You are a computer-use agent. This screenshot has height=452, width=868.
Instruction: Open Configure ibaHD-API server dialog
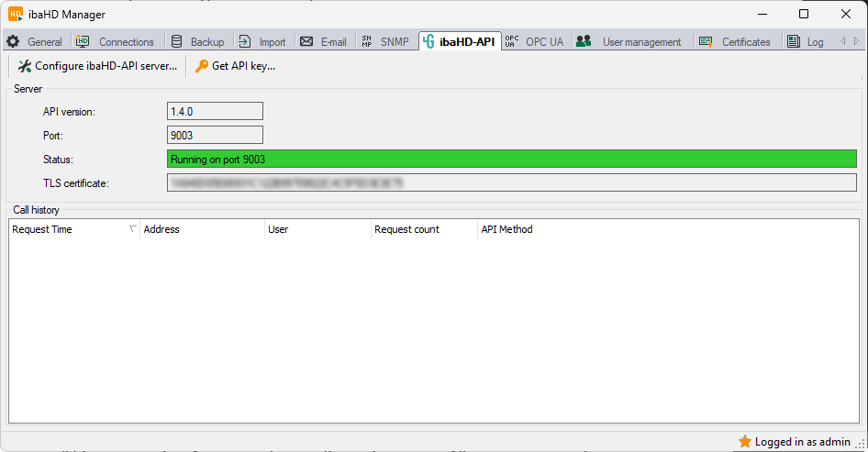pos(98,66)
